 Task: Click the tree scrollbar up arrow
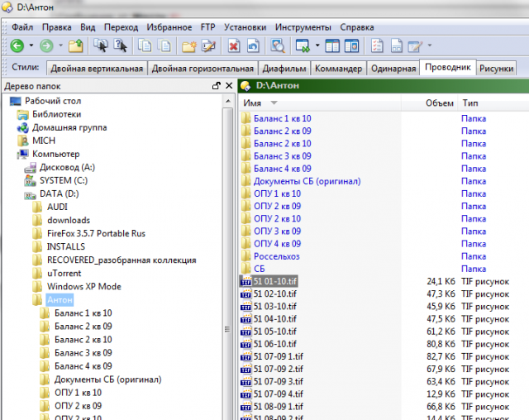[228, 101]
